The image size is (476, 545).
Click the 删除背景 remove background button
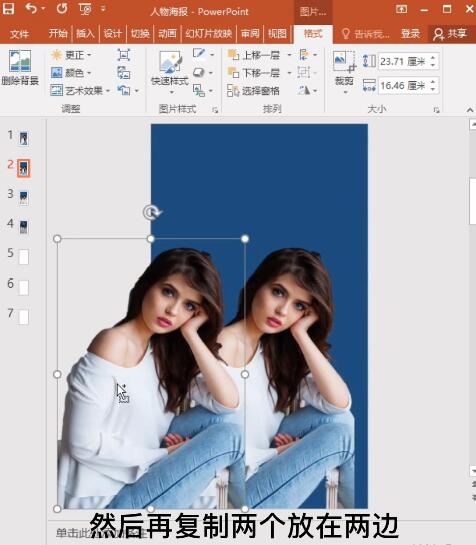20,67
